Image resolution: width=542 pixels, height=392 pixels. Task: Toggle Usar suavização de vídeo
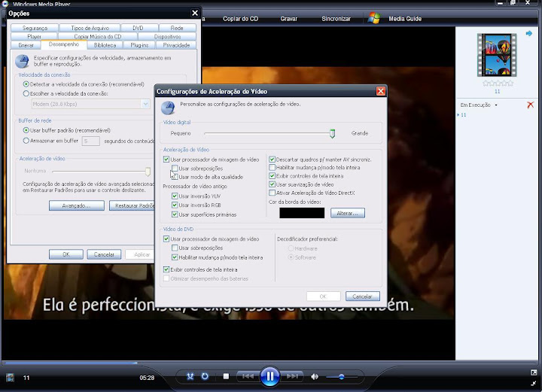click(x=272, y=184)
